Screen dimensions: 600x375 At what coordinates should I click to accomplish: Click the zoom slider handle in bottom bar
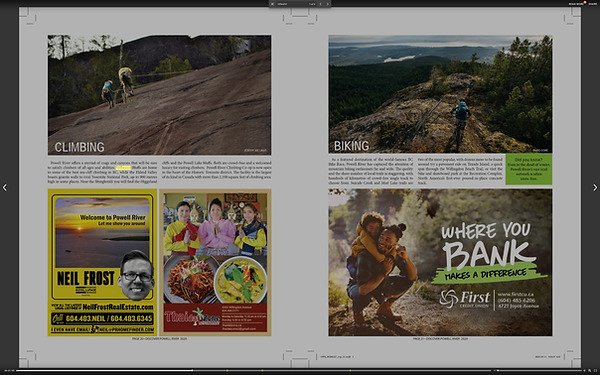(x=498, y=370)
